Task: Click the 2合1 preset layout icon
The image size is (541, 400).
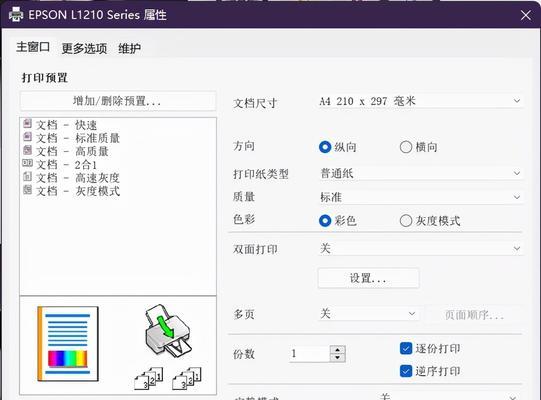Action: (27, 163)
